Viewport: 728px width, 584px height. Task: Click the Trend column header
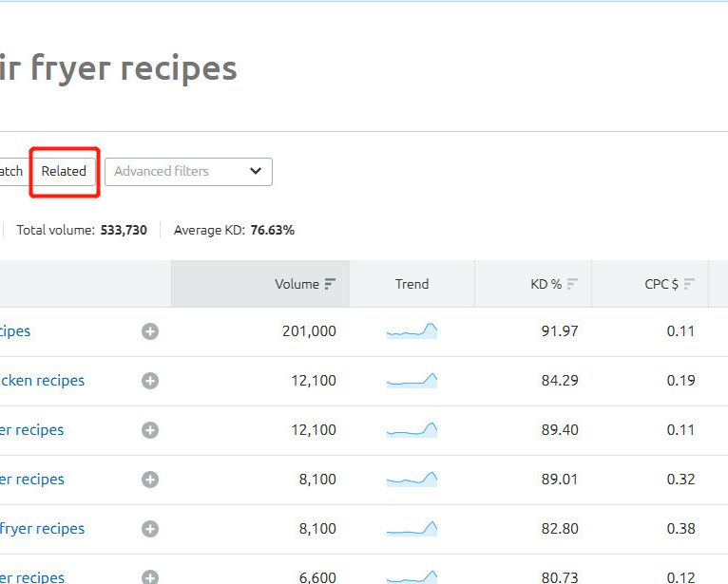pyautogui.click(x=412, y=284)
